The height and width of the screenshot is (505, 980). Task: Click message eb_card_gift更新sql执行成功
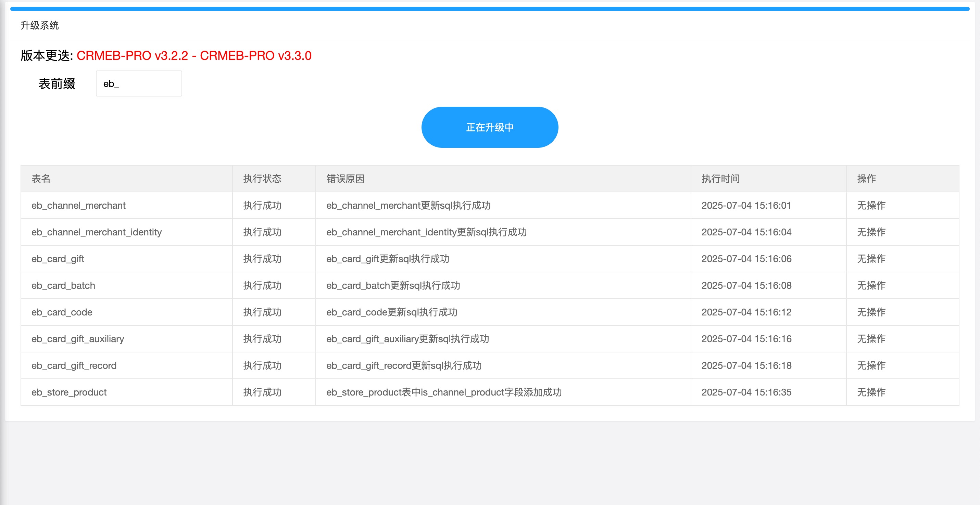388,259
